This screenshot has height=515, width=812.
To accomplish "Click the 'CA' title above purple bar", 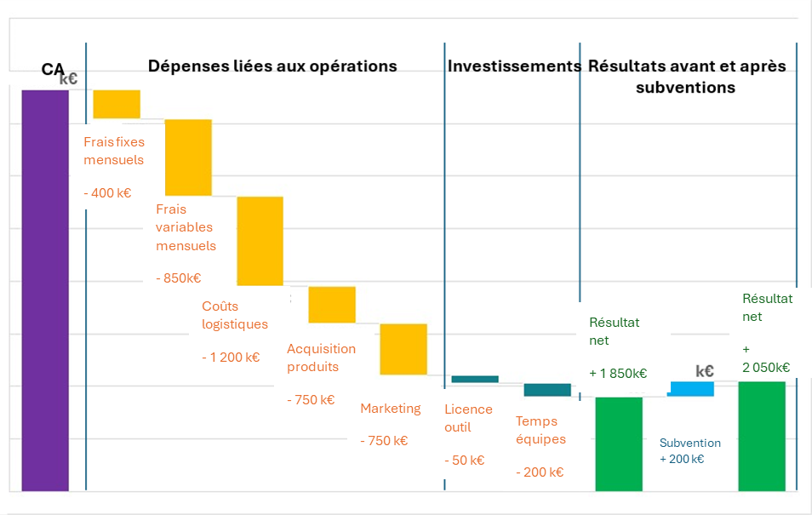I will [53, 71].
